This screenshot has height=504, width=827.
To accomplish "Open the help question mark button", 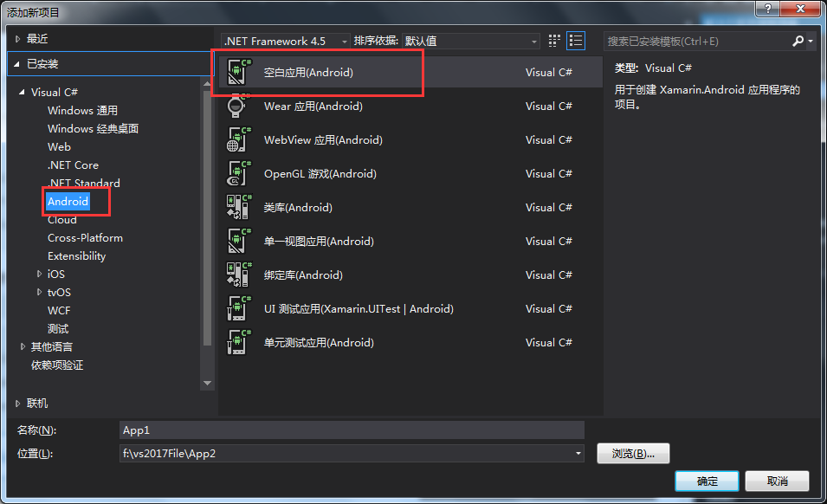I will (x=767, y=9).
